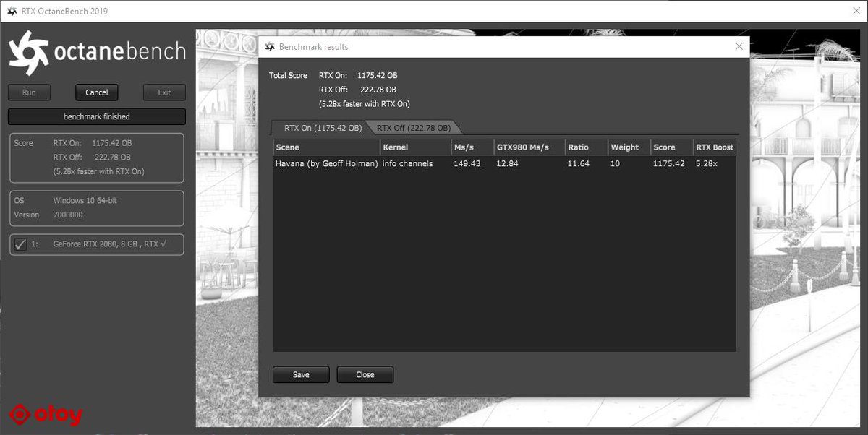
Task: Sort by the Kernel column header
Action: (415, 147)
